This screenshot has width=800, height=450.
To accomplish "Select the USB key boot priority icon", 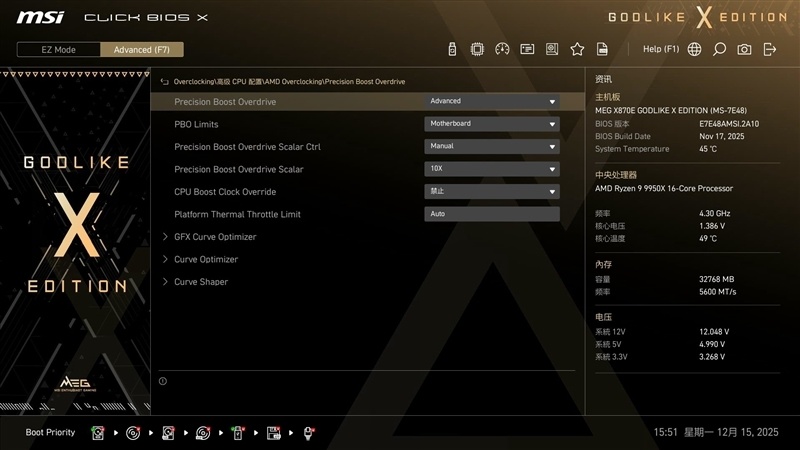I will (x=238, y=433).
